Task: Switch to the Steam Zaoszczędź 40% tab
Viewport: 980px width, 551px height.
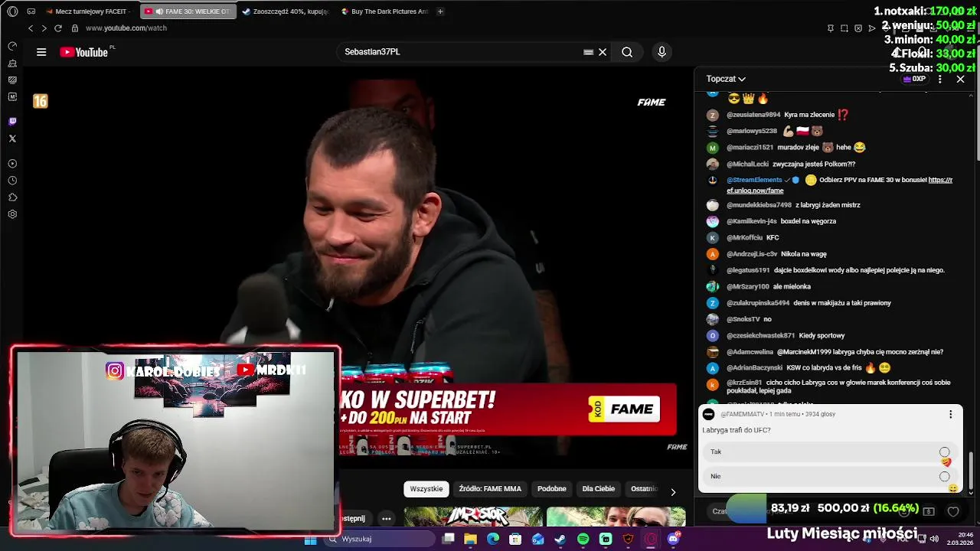Action: pos(286,11)
